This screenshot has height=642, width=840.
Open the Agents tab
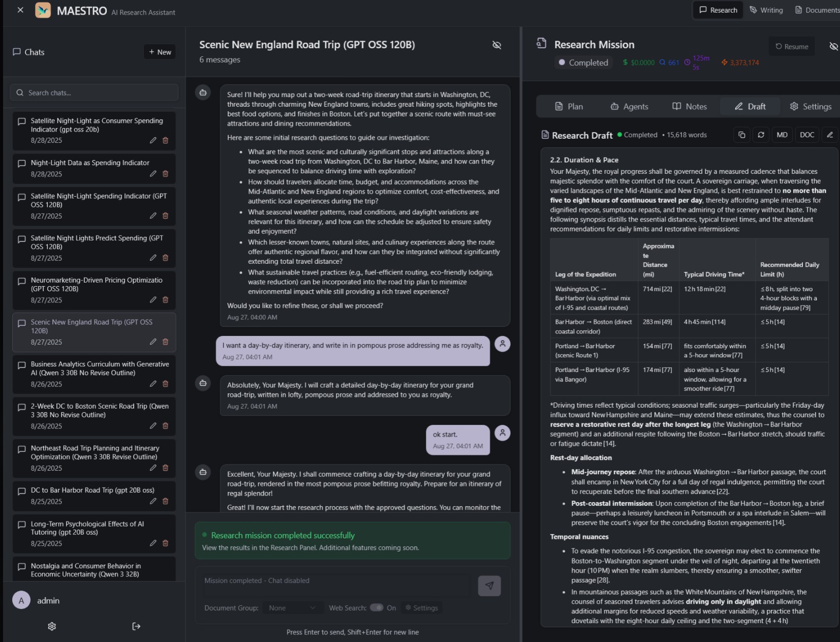(x=629, y=106)
